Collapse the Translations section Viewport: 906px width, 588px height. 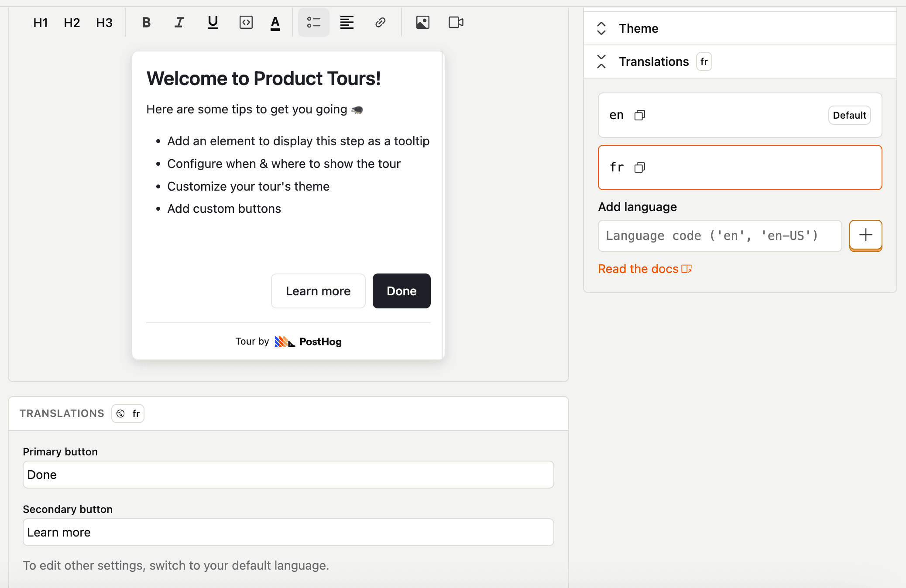[601, 62]
